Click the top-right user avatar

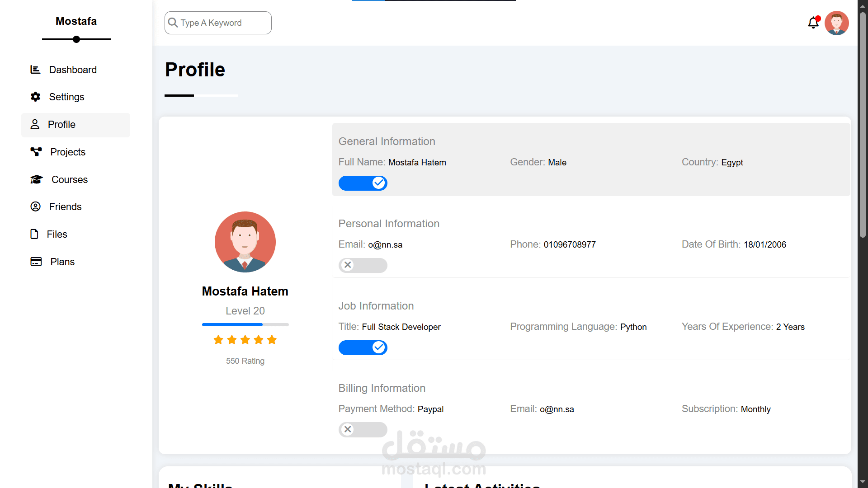coord(836,23)
